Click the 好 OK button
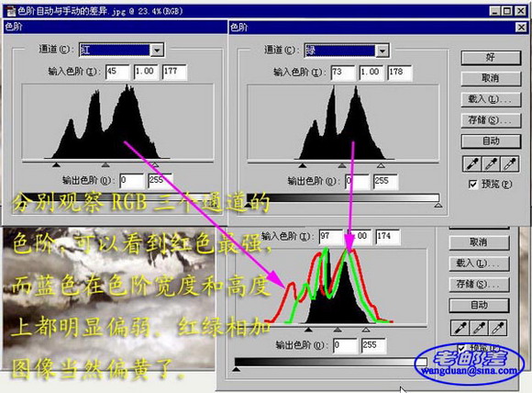The image size is (532, 393). pos(491,58)
